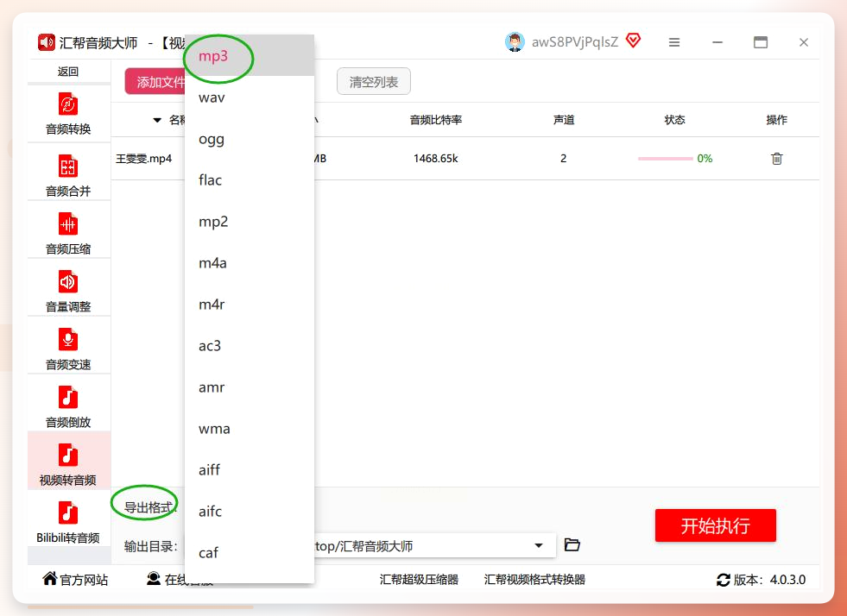Select the 王雯雯.mp4 file name
The image size is (847, 616).
(143, 159)
